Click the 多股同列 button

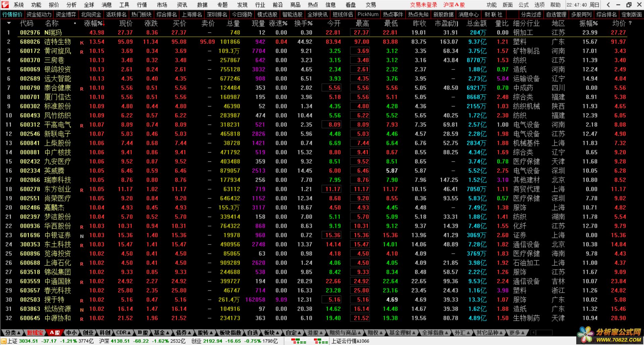[x=581, y=14]
